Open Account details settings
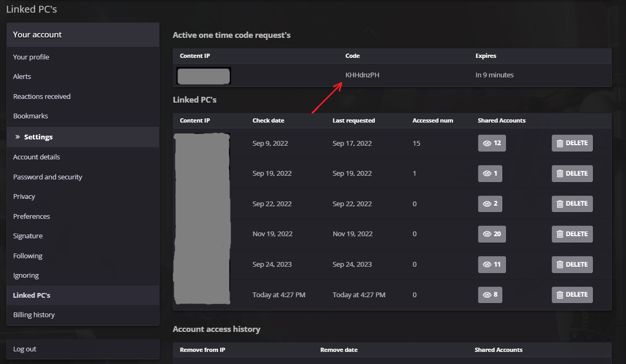626x364 pixels. click(83, 157)
